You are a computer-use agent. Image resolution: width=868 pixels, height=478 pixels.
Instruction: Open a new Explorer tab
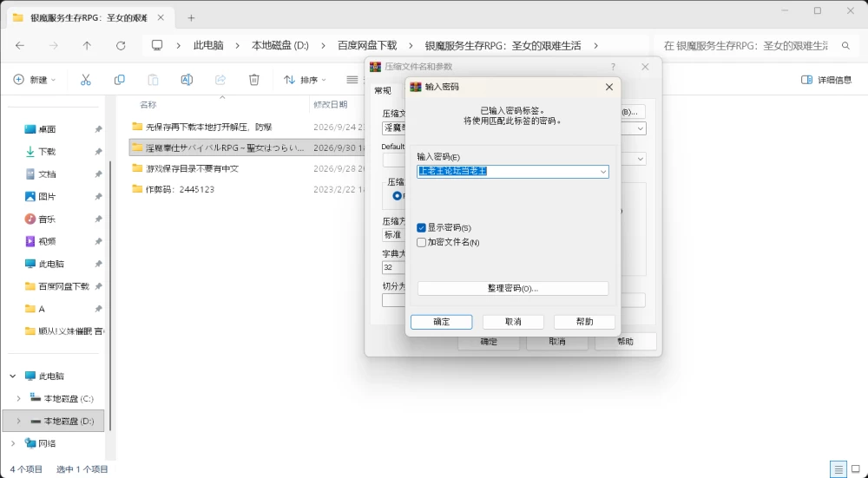tap(191, 17)
